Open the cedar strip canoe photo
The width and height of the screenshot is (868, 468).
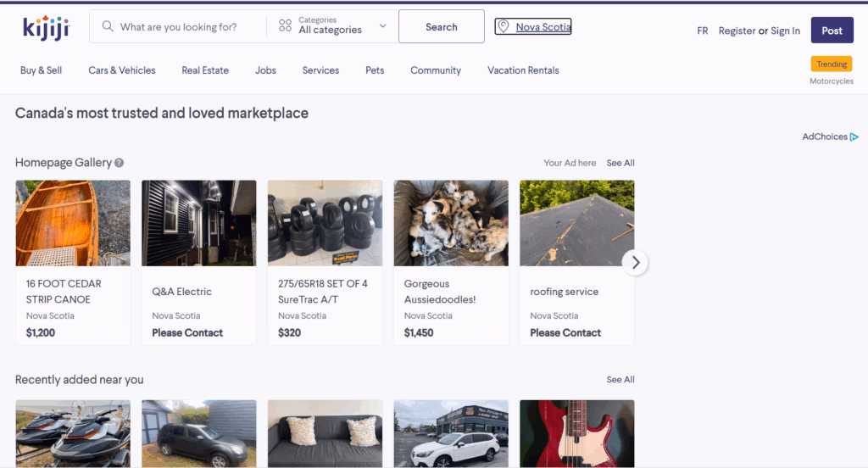(73, 223)
